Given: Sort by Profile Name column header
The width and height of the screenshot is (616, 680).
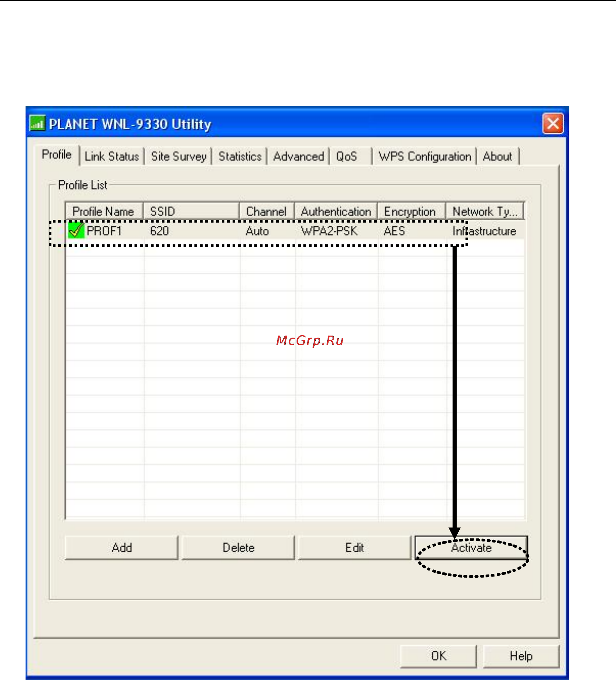Looking at the screenshot, I should [104, 211].
